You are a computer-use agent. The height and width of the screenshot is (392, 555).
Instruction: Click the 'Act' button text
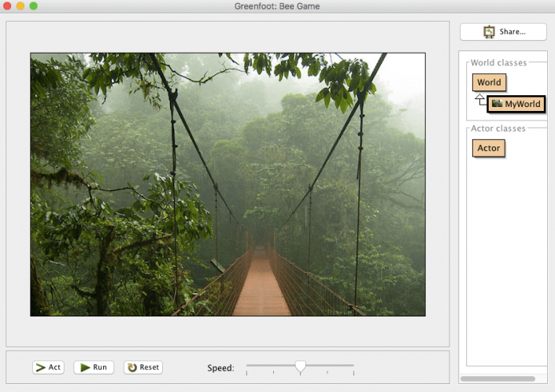coord(54,368)
